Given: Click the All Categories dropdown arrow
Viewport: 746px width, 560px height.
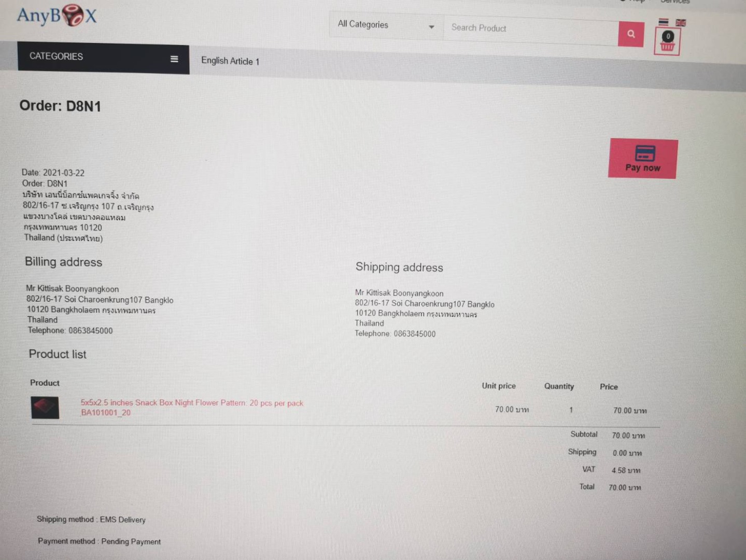Looking at the screenshot, I should point(431,27).
